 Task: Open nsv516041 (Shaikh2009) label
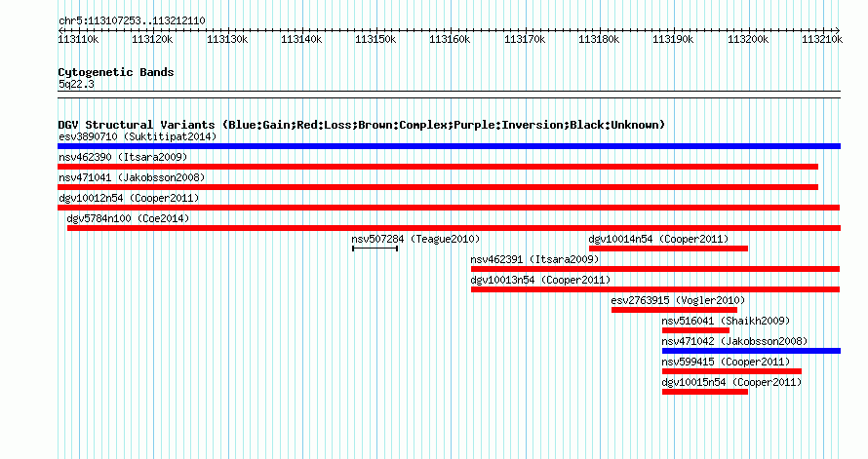[x=726, y=321]
